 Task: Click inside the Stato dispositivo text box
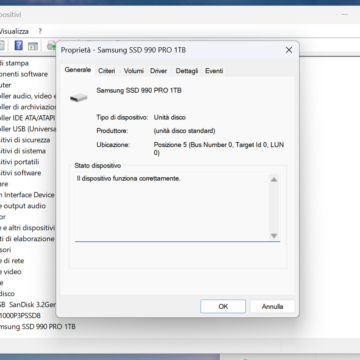pyautogui.click(x=172, y=207)
